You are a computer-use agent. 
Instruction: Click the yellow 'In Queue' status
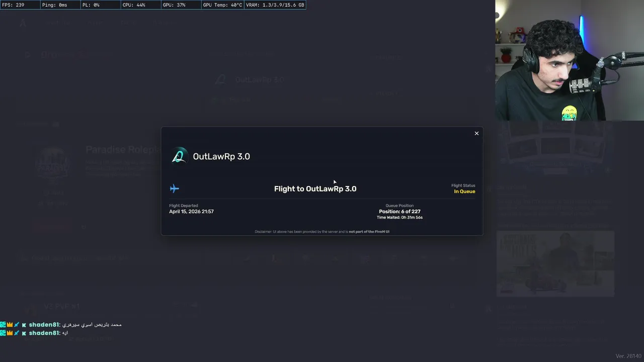click(x=464, y=192)
